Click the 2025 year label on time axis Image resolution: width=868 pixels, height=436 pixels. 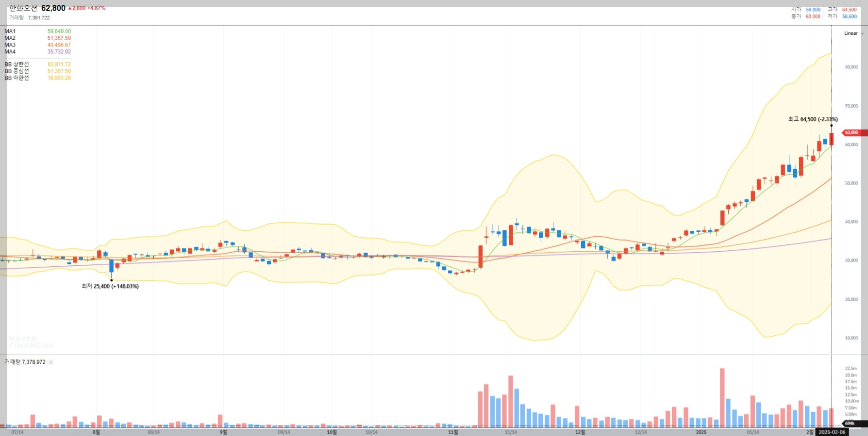point(701,432)
